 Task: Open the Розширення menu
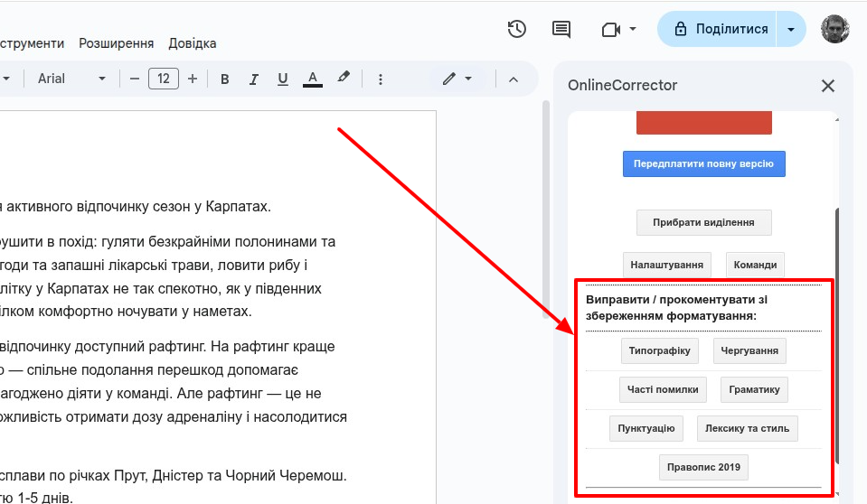pos(116,43)
